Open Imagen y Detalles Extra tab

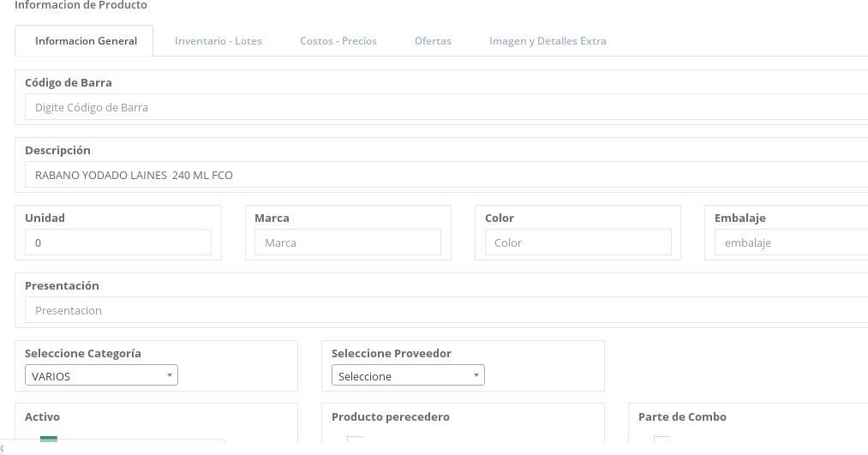[x=548, y=40]
